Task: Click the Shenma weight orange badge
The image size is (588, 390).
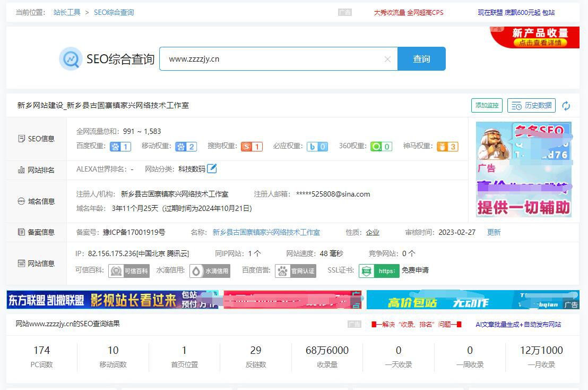Action: [447, 147]
